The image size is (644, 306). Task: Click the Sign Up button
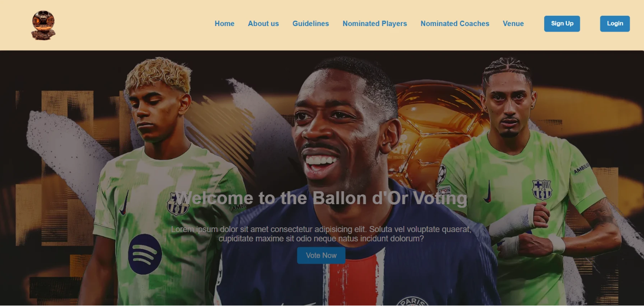tap(562, 24)
